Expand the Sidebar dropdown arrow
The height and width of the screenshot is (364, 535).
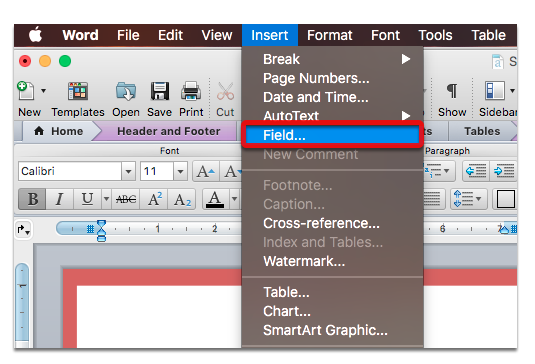tap(512, 91)
